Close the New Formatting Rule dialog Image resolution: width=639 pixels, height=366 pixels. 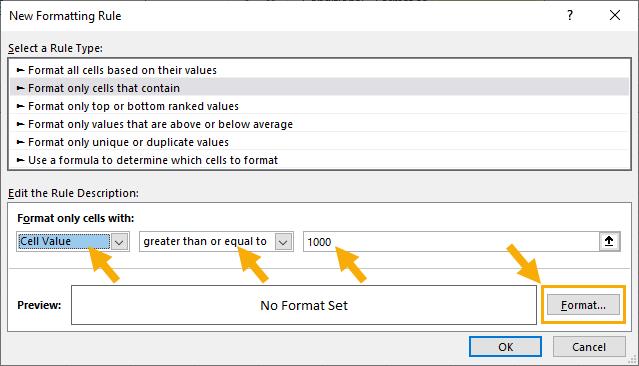click(x=615, y=15)
